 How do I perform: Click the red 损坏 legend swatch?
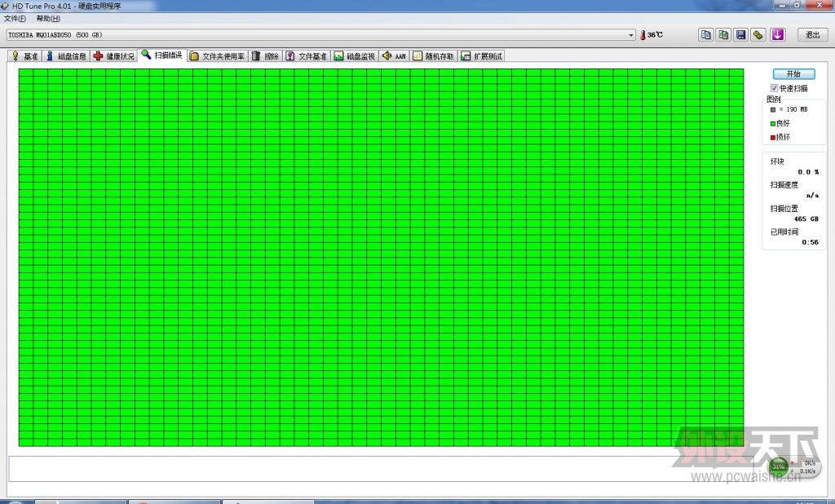click(x=773, y=138)
